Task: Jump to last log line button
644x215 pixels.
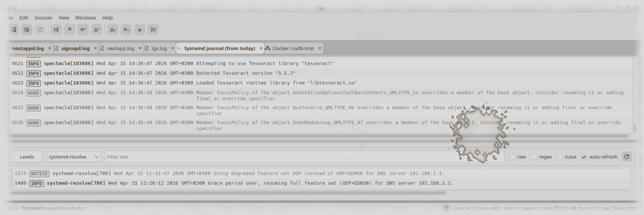Action: (x=153, y=29)
